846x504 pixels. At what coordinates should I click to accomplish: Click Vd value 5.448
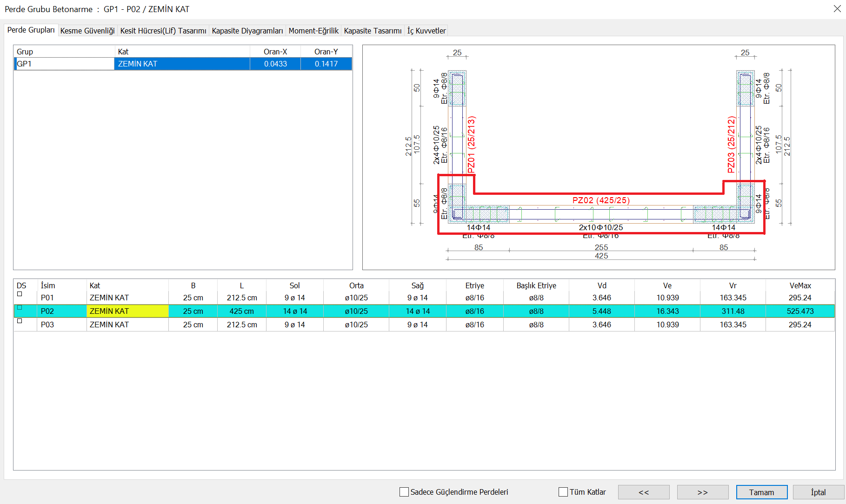tap(602, 311)
